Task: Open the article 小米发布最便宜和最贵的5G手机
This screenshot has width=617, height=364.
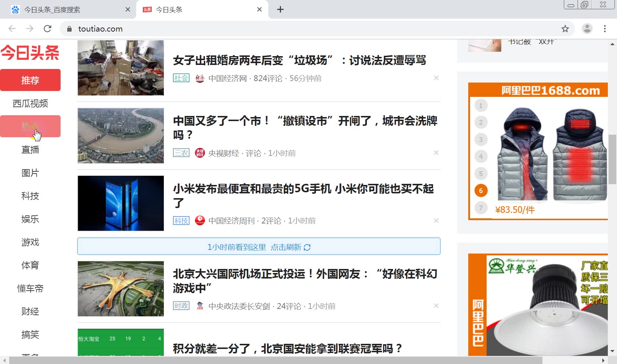Action: tap(304, 196)
